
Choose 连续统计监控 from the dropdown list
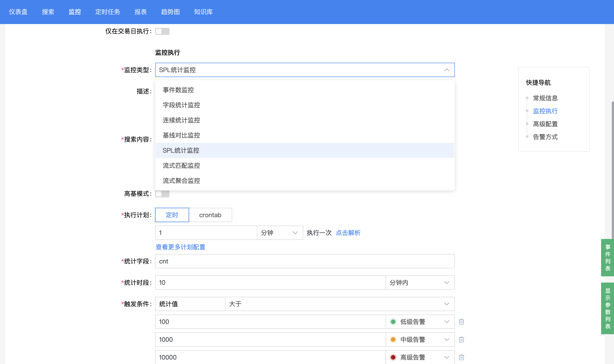tap(305, 120)
